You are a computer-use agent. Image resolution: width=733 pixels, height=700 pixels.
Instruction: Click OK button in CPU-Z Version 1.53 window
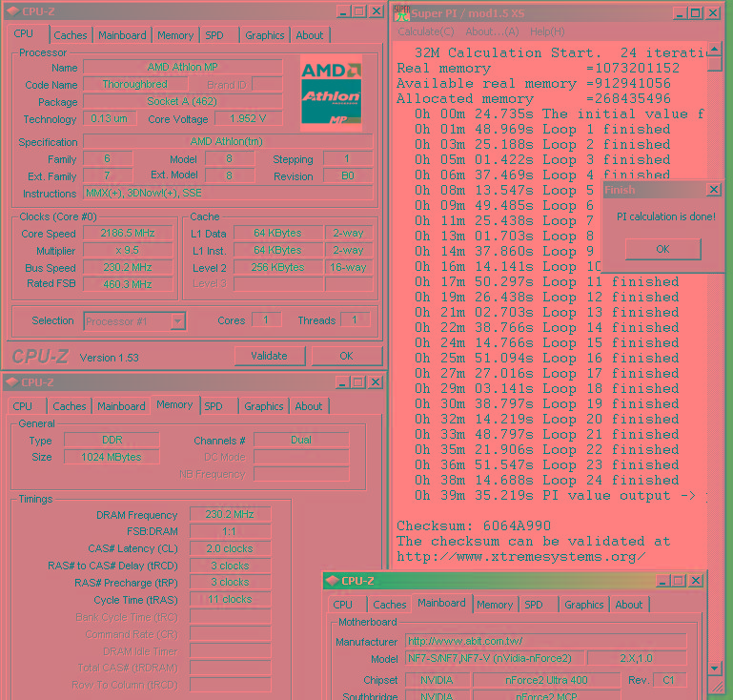346,357
